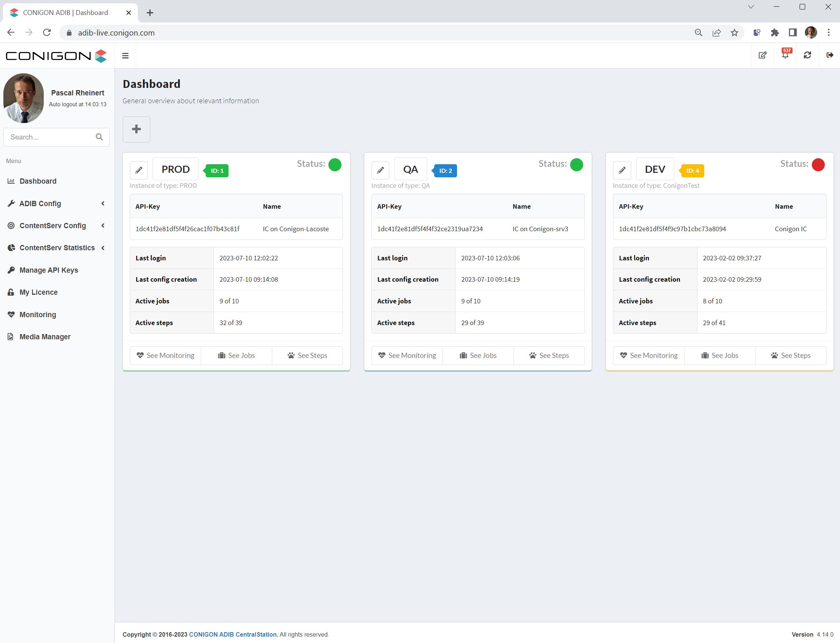Click the logout icon in top bar
The width and height of the screenshot is (840, 643).
point(829,55)
